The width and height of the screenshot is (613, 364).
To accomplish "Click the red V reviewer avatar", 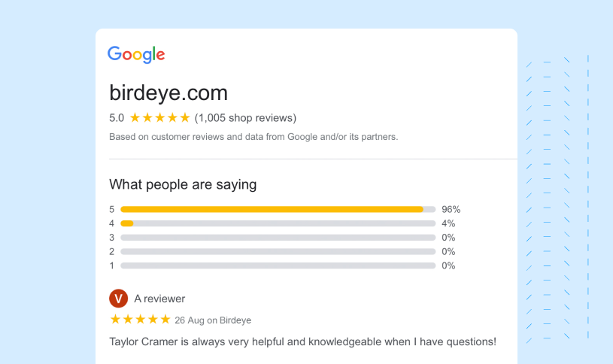I will pos(118,299).
